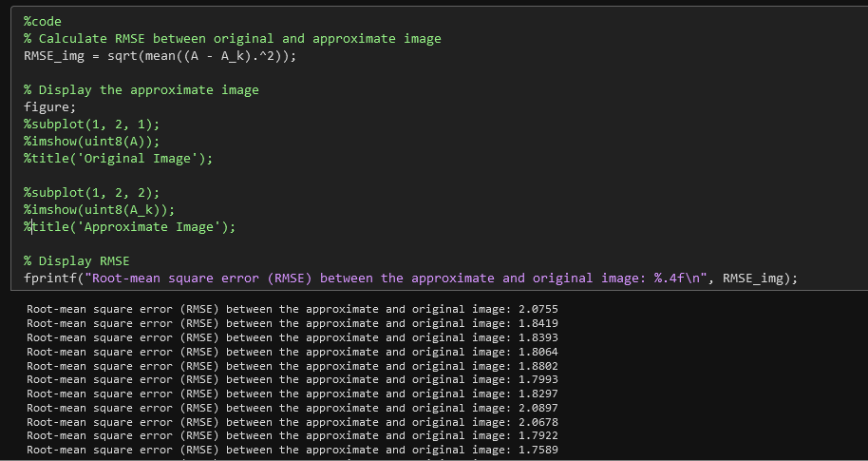
Task: Click the commented line '%subplot(1, 2, 1);'
Action: [x=91, y=125]
